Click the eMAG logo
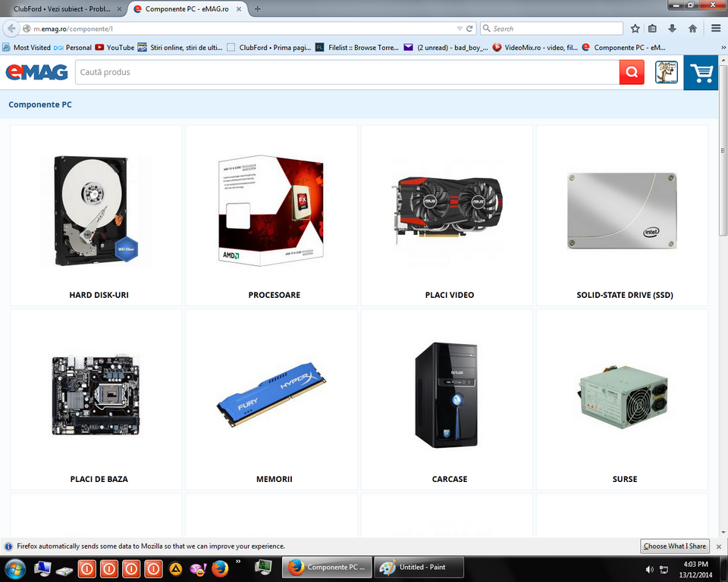The width and height of the screenshot is (728, 582). click(36, 72)
